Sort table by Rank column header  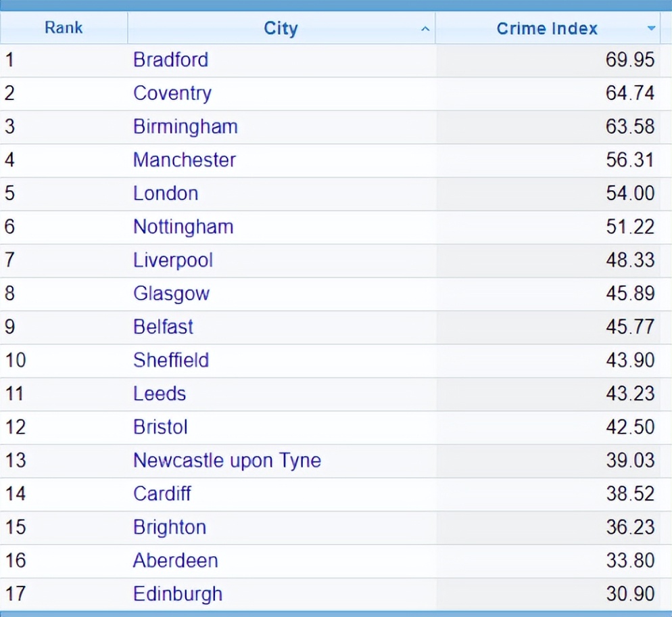coord(64,28)
